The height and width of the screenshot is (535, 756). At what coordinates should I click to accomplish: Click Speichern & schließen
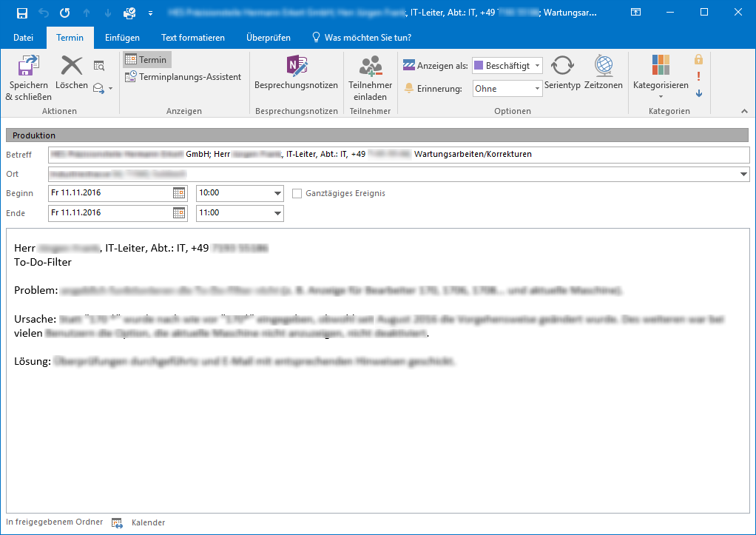coord(28,78)
